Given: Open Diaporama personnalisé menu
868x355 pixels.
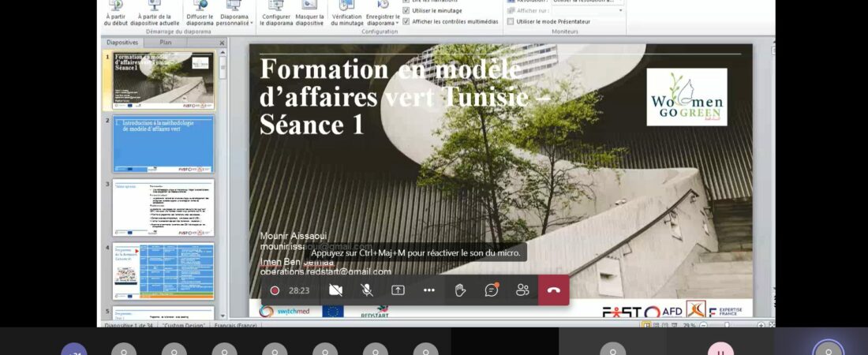Looking at the screenshot, I should click(234, 13).
